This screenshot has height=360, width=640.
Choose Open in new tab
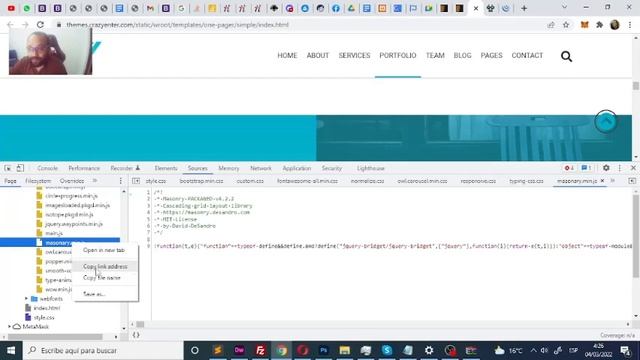coord(104,250)
